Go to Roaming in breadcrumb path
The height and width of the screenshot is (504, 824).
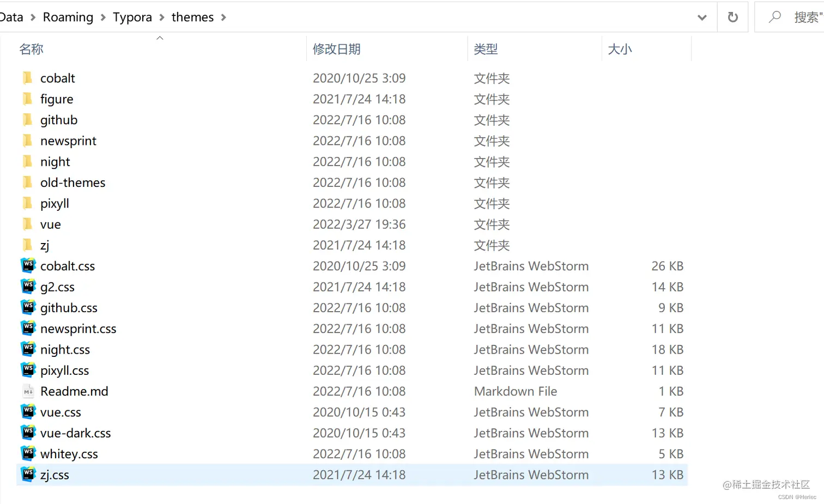(x=68, y=17)
